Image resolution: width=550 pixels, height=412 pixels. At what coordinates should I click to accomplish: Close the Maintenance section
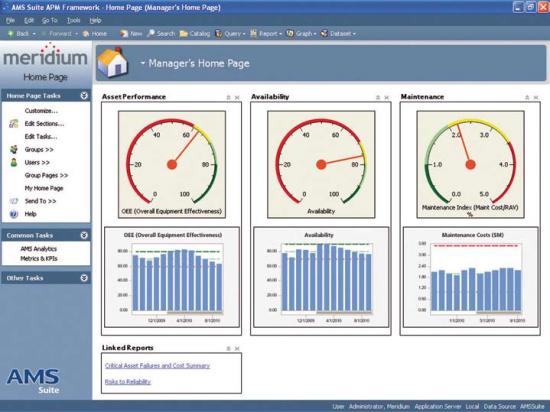click(536, 97)
